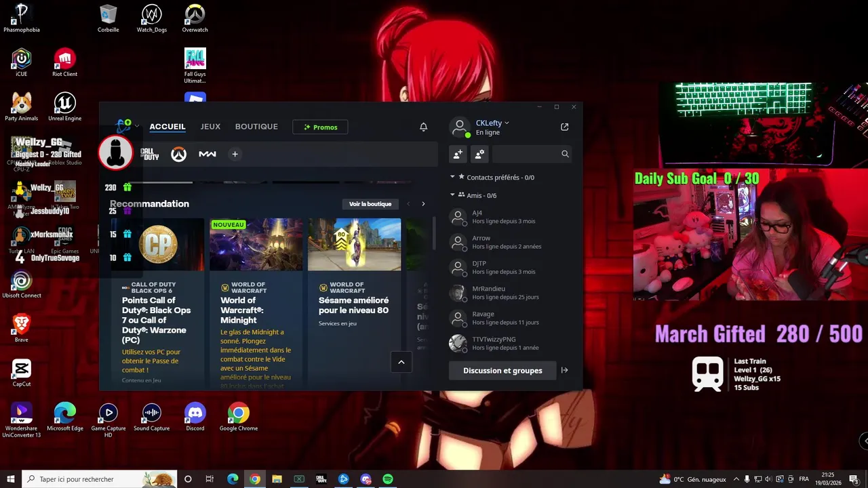Open the CapCut desktop shortcut

pyautogui.click(x=22, y=373)
